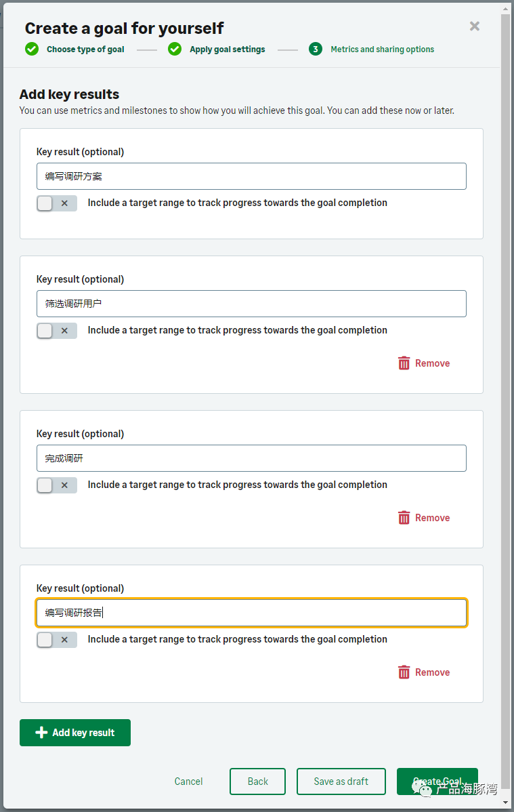The height and width of the screenshot is (812, 514).
Task: Click the green checkmark beside Choose type of goal
Action: [x=32, y=49]
